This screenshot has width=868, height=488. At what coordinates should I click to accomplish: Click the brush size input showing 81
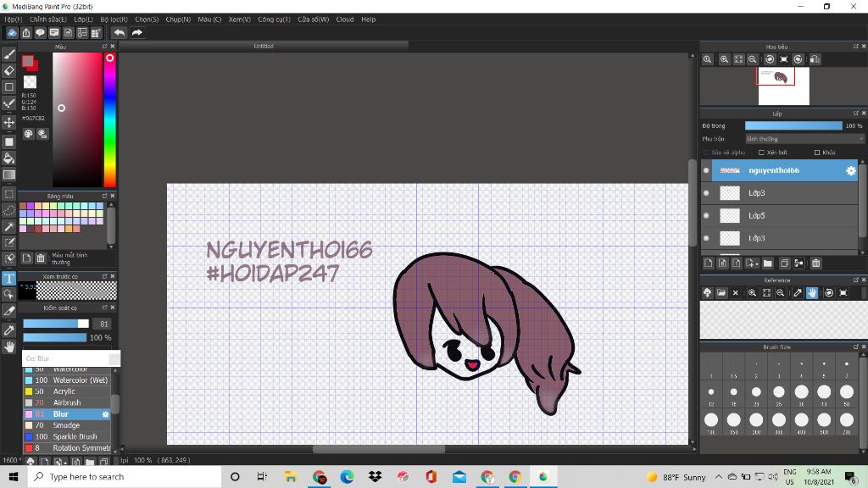point(103,324)
